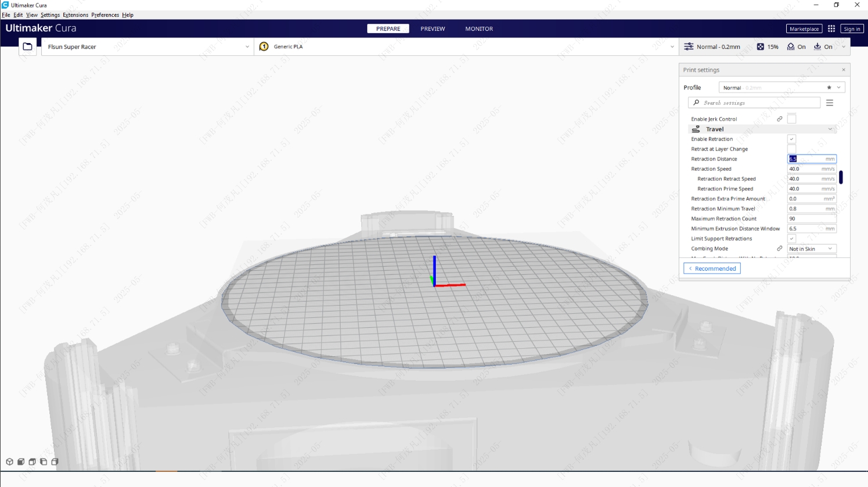Click the Recommended button
Image resolution: width=868 pixels, height=487 pixels.
coord(712,268)
